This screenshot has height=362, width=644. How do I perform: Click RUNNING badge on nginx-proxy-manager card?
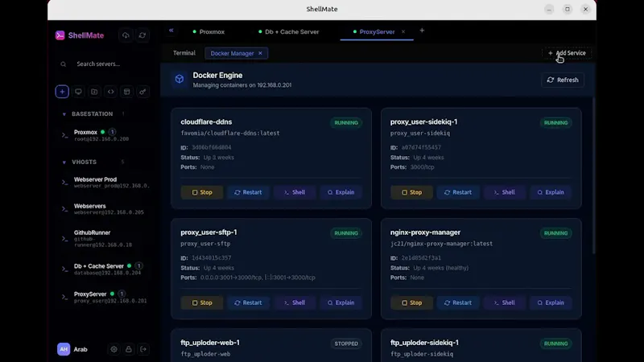(x=555, y=233)
